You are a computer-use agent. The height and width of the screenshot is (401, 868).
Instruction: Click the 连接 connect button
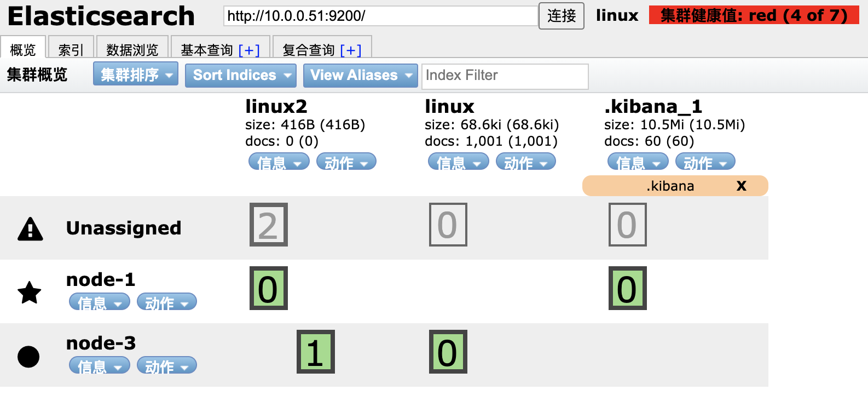point(562,16)
